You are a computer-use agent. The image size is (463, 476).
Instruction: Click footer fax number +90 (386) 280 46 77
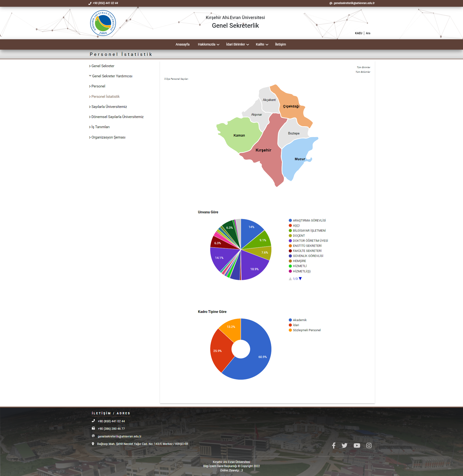coord(111,429)
